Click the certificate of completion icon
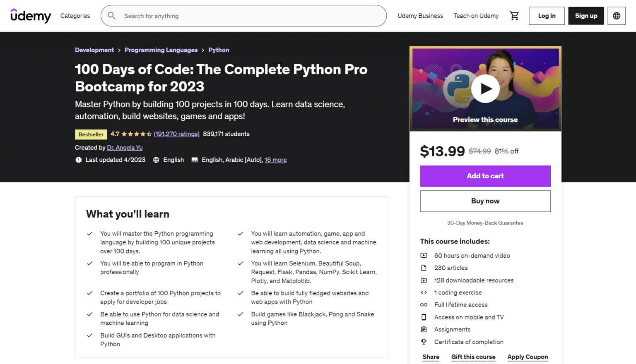 [x=424, y=342]
